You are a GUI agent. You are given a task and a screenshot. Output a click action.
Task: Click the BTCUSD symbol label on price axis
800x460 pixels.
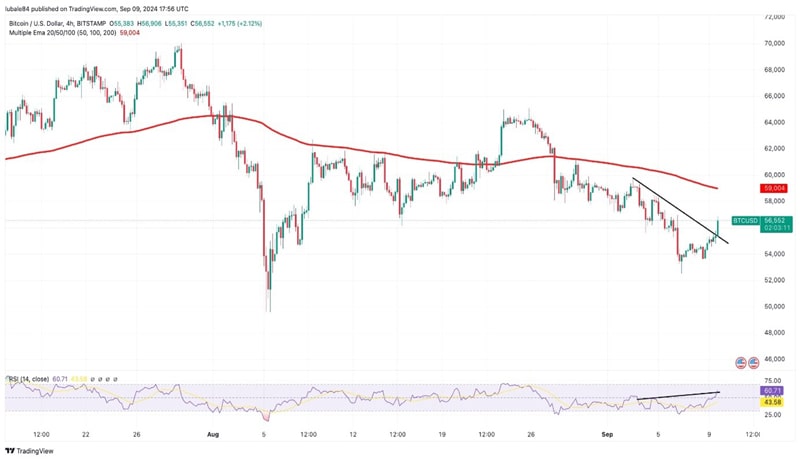pos(745,220)
